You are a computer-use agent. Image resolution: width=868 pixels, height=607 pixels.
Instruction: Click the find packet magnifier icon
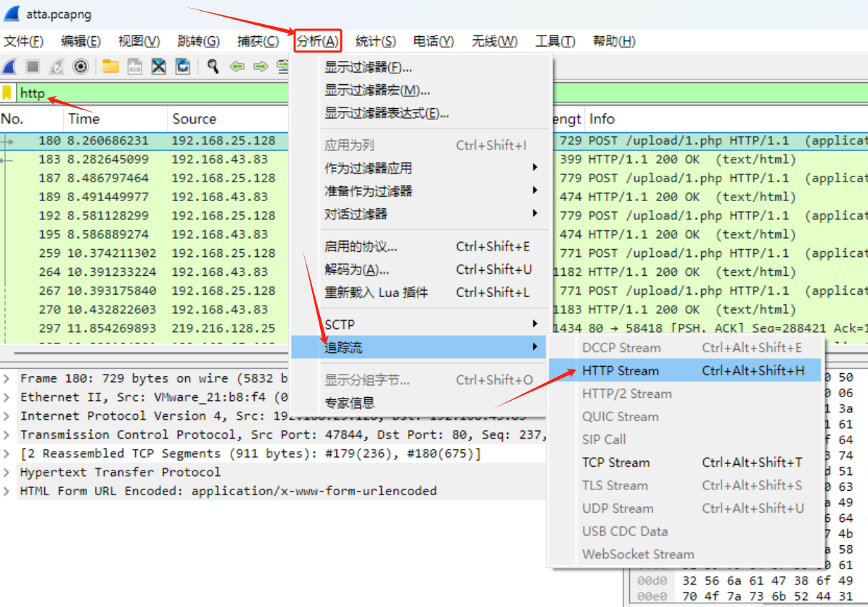(x=213, y=67)
